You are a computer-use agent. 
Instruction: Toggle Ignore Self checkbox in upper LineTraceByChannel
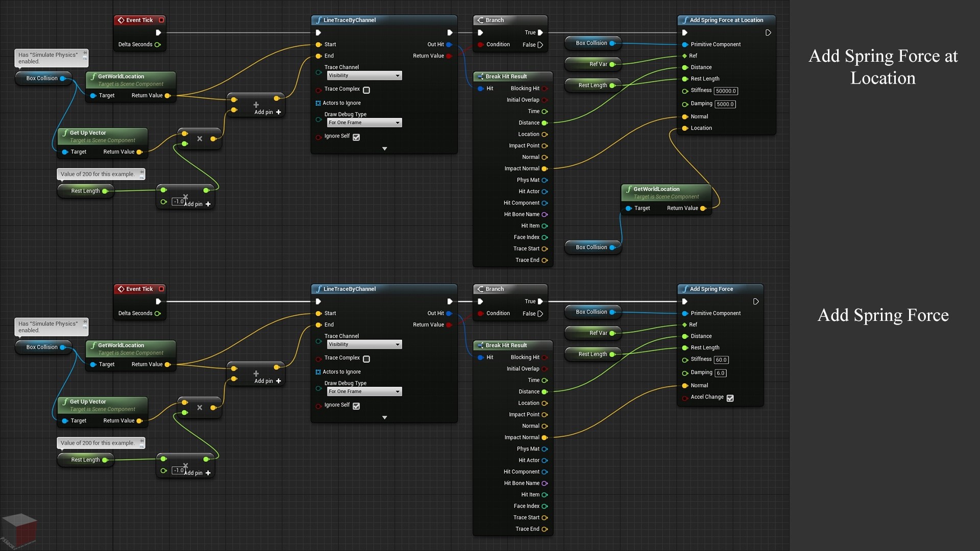pos(356,137)
